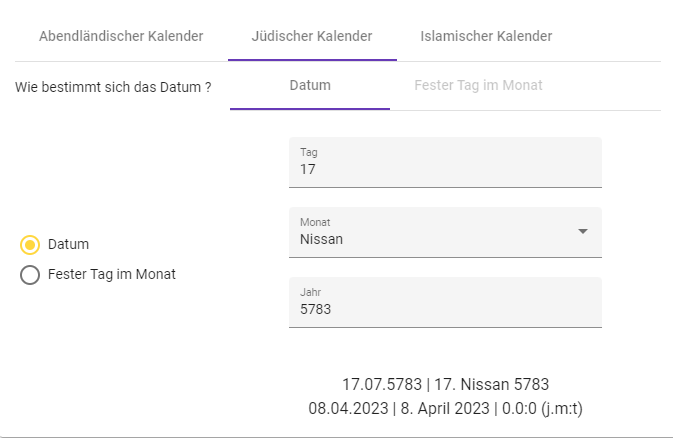Screen dimensions: 673x438
Task: Expand the Monat dropdown arrow
Action: (x=583, y=232)
